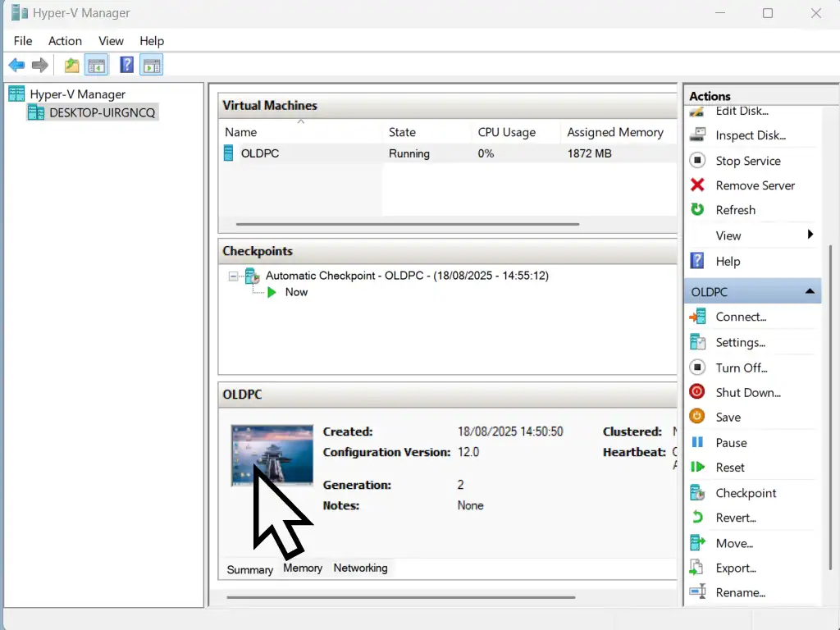The image size is (840, 630).
Task: Toggle the Show/Hide Action Pane toolbar button
Action: pos(151,65)
